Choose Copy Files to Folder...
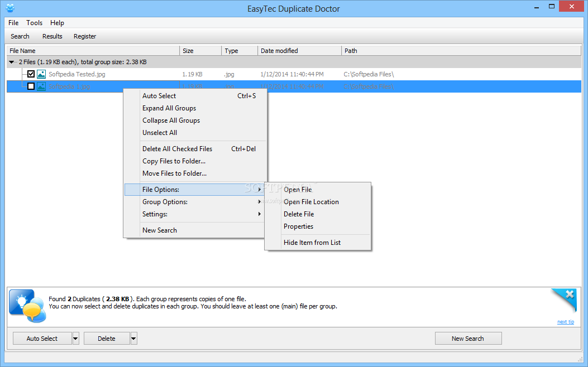 click(x=195, y=161)
